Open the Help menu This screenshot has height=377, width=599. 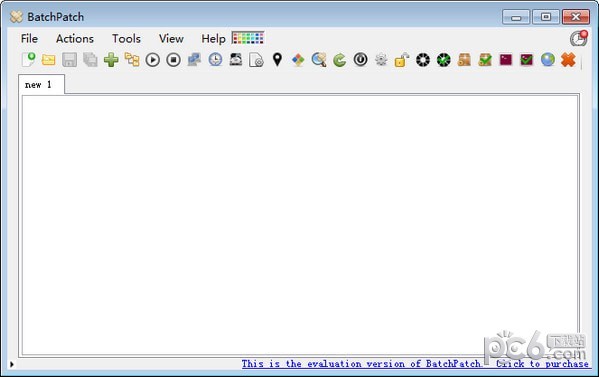(214, 39)
